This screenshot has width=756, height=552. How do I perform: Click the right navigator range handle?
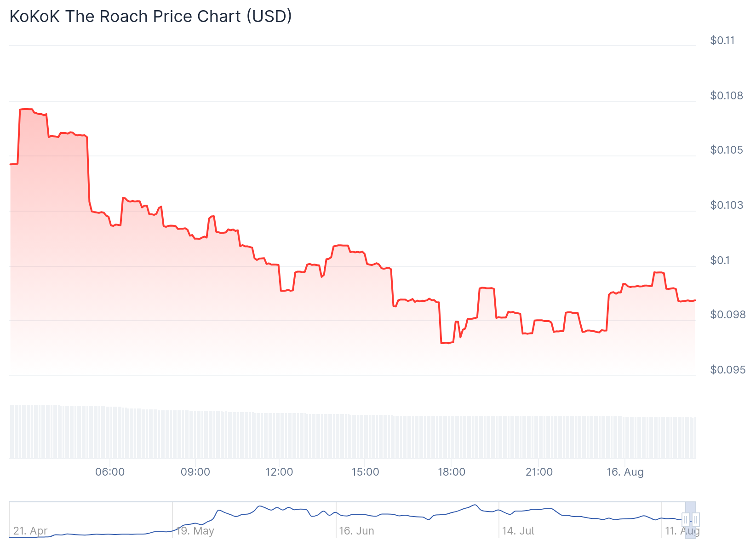(696, 520)
